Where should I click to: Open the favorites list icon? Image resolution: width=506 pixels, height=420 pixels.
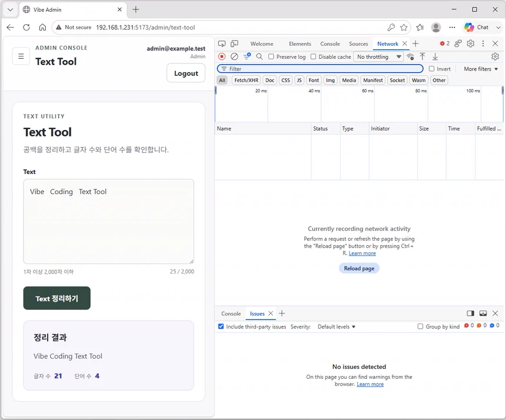pyautogui.click(x=420, y=28)
